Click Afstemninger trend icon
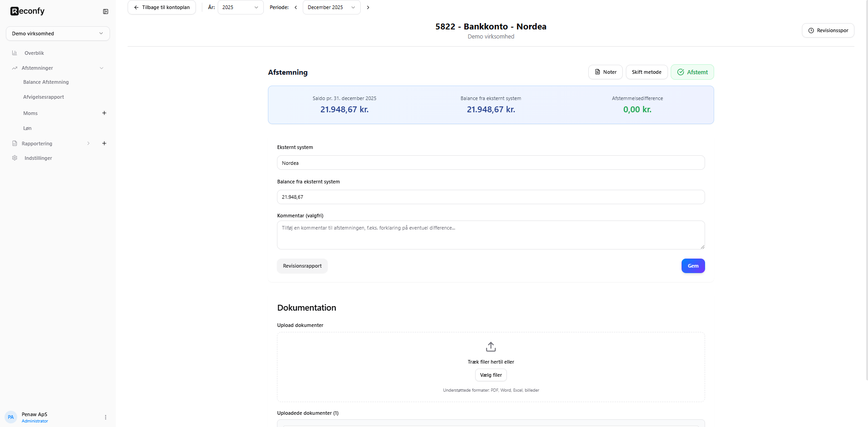Viewport: 868px width, 427px height. pos(14,68)
